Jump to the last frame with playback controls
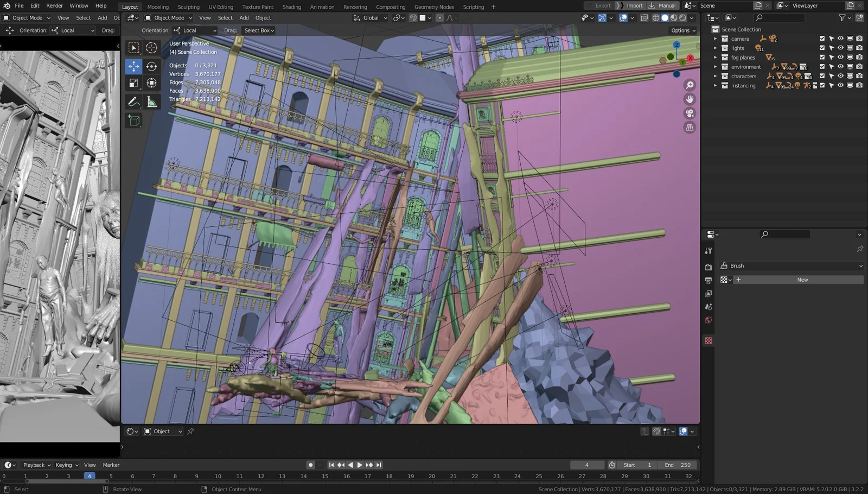Image resolution: width=868 pixels, height=494 pixels. [379, 465]
